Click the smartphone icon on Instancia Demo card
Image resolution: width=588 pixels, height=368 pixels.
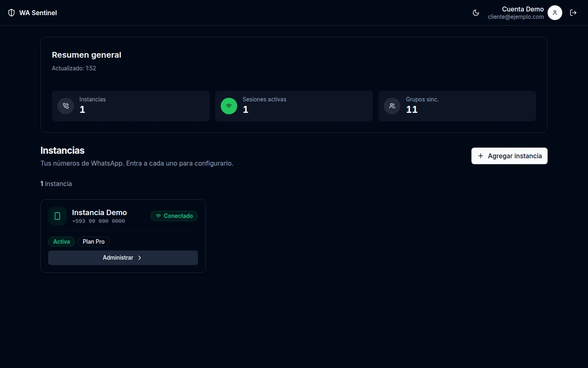tap(58, 216)
